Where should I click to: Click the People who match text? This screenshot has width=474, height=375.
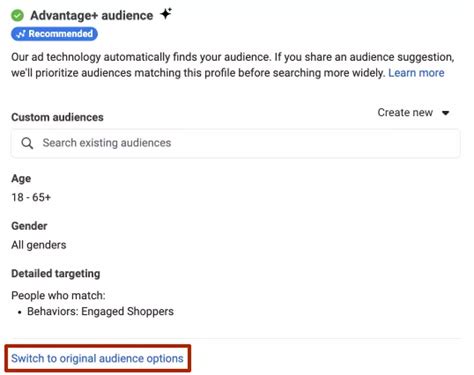point(58,295)
